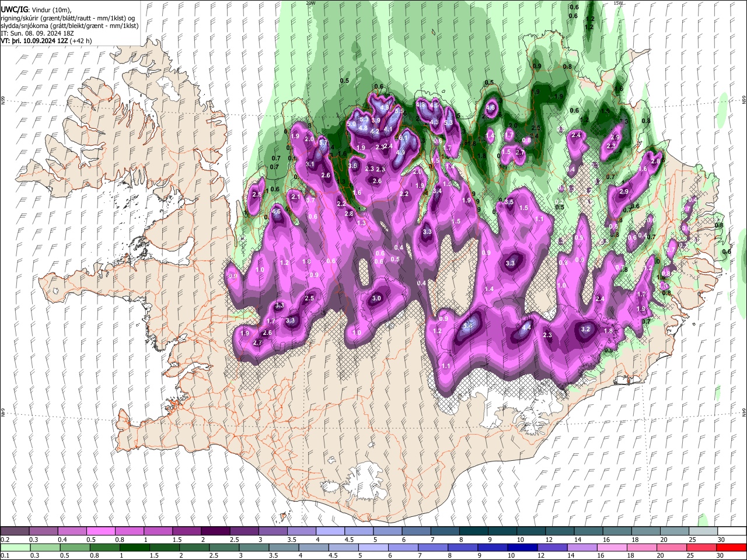Screen dimensions: 747x560
Task: Click the 'rigning/skúrir' legend description line
Action: click(68, 18)
